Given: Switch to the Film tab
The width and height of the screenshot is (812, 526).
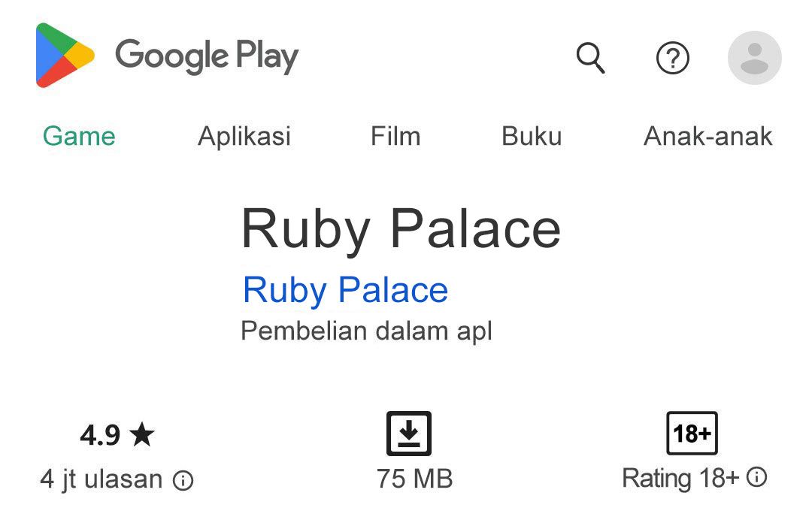Looking at the screenshot, I should click(x=395, y=136).
